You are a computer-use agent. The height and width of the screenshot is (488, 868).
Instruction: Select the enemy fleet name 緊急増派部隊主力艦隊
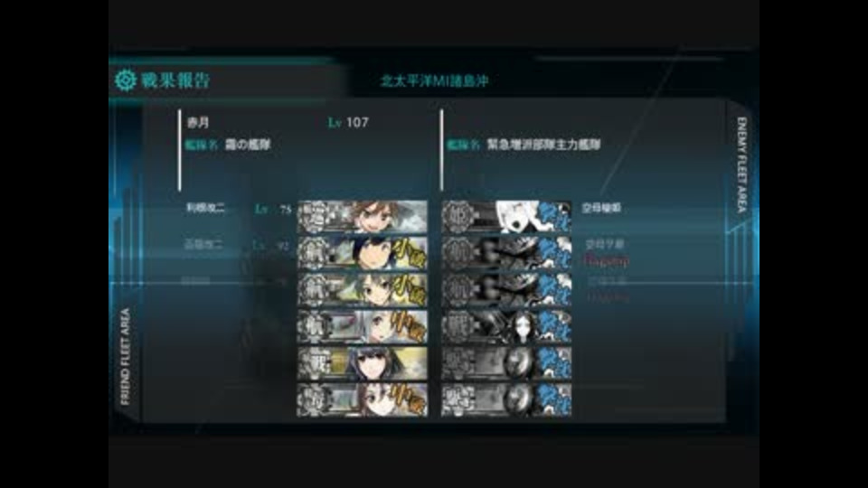(x=543, y=145)
